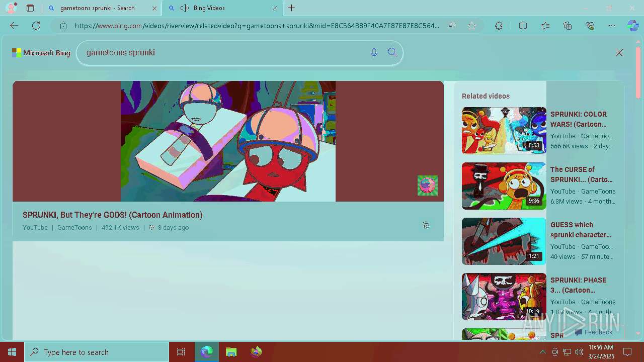
Task: Open the Windows Start menu
Action: 12,352
